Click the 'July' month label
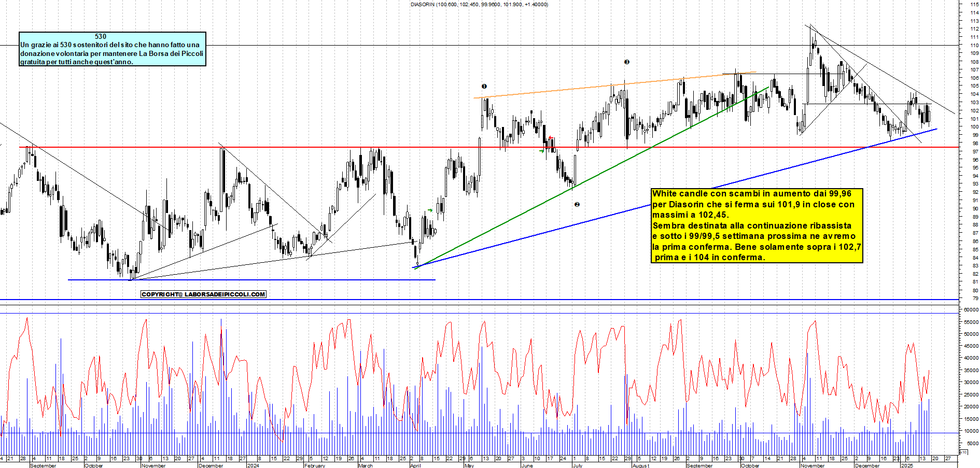 click(577, 465)
